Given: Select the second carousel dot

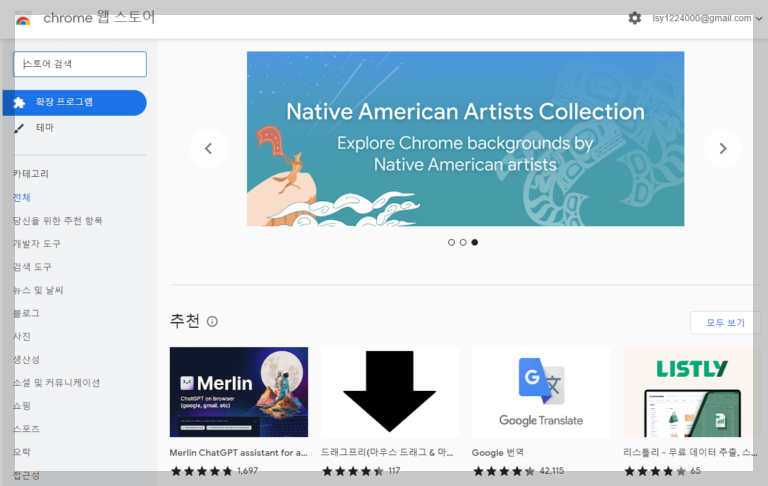Looking at the screenshot, I should [x=463, y=243].
